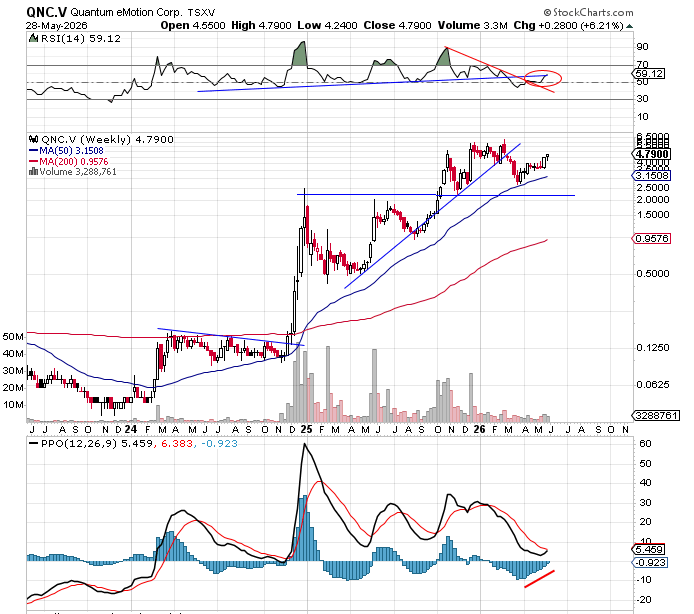Click the Chg +0.2800 (+6.21%) value
Screen dimensions: 694x614
pos(568,26)
